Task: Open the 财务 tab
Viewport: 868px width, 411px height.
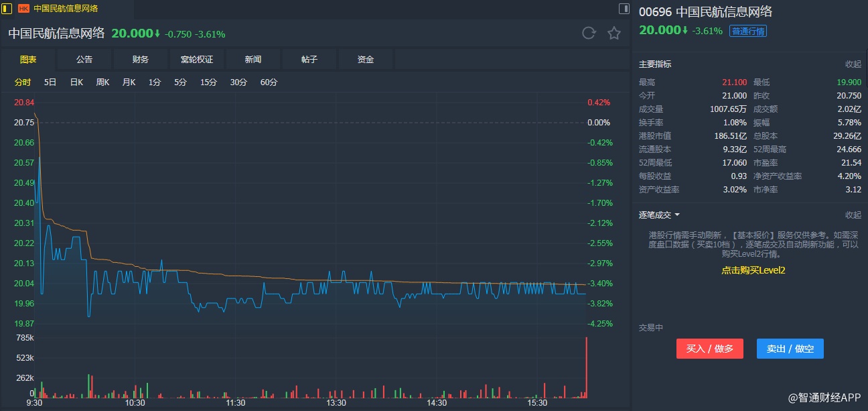Action: tap(141, 60)
